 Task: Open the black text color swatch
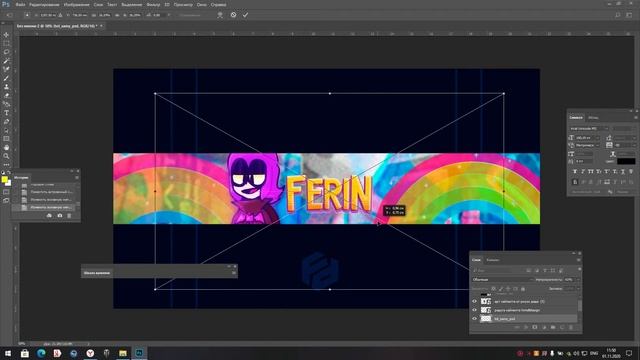click(626, 161)
